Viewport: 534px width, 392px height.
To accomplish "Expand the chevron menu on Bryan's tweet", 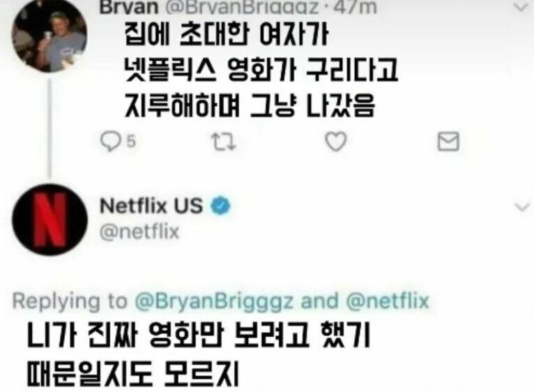I will [521, 7].
